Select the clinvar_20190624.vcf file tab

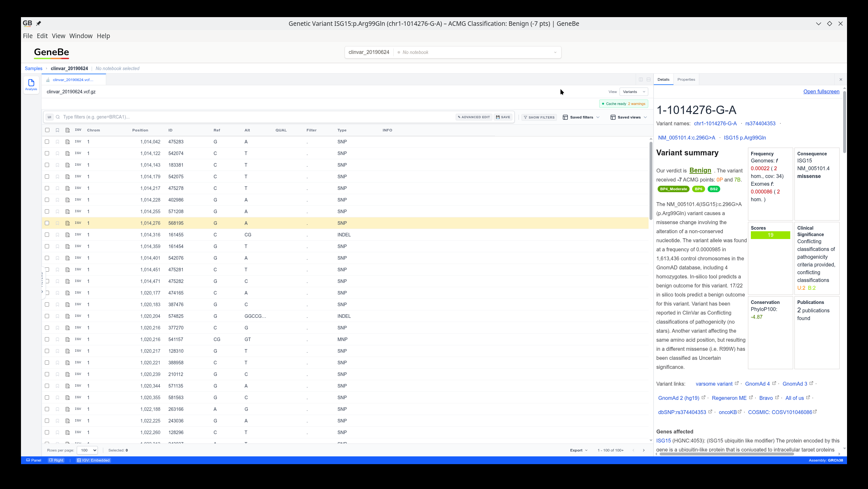click(73, 80)
